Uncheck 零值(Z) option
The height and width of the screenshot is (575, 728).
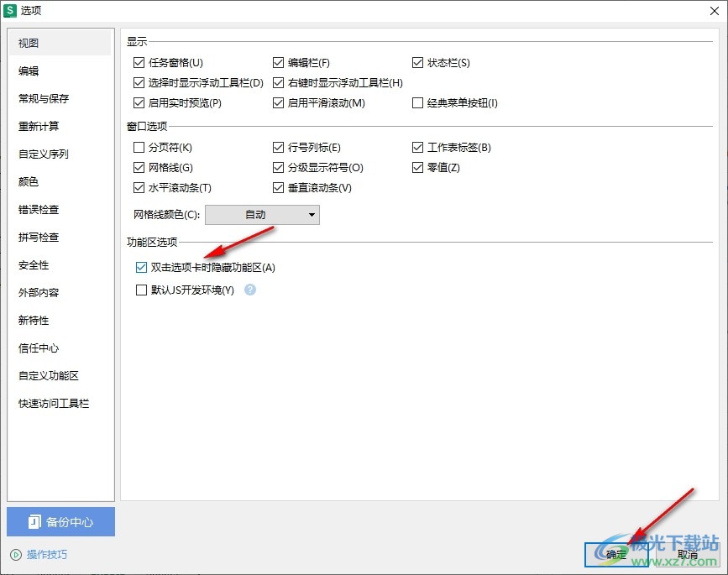[x=417, y=168]
